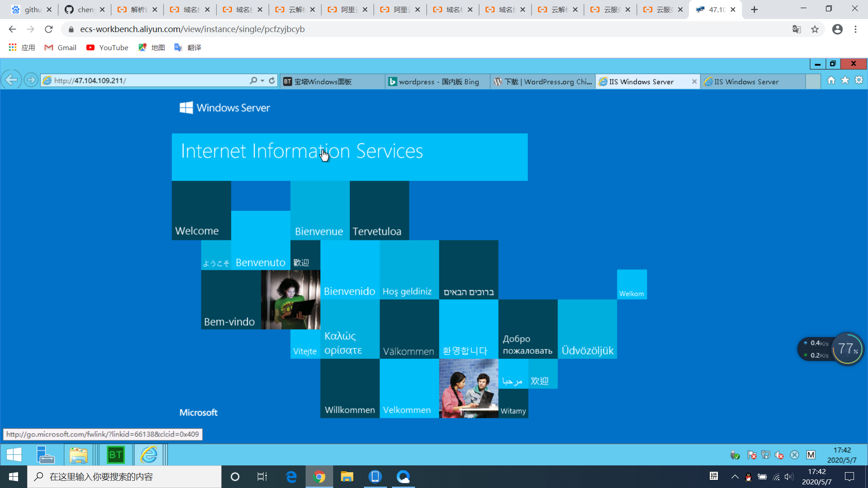Viewport: 868px width, 488px height.
Task: Click the Witamy tile
Action: 513,404
